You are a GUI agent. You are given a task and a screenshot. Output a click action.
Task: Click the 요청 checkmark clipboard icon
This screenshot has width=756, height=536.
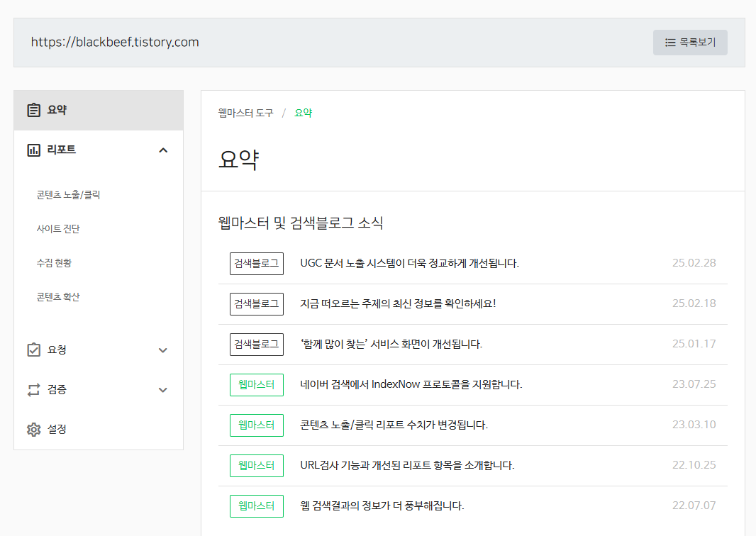33,350
